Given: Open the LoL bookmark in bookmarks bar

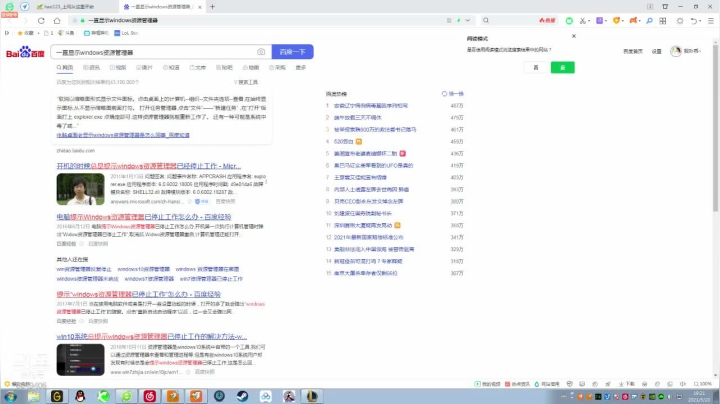Looking at the screenshot, I should point(126,33).
